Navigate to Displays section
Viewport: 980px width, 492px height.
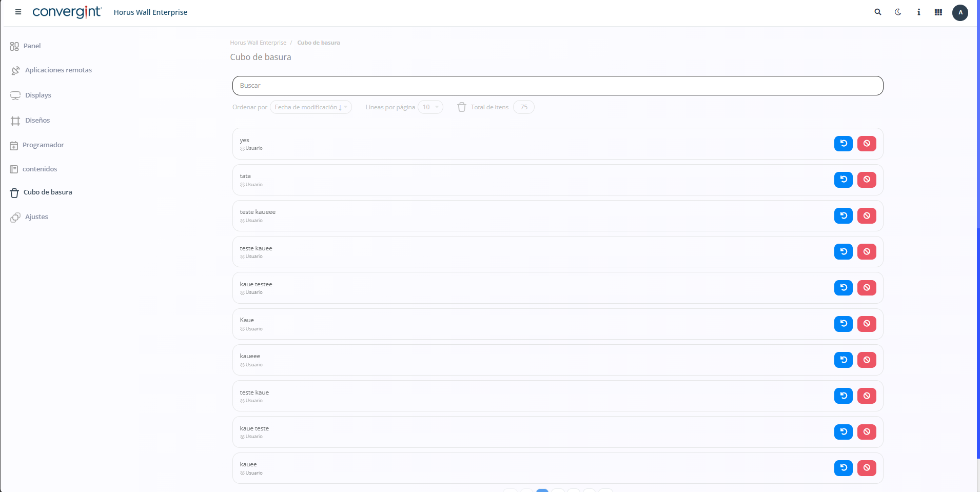click(x=38, y=95)
